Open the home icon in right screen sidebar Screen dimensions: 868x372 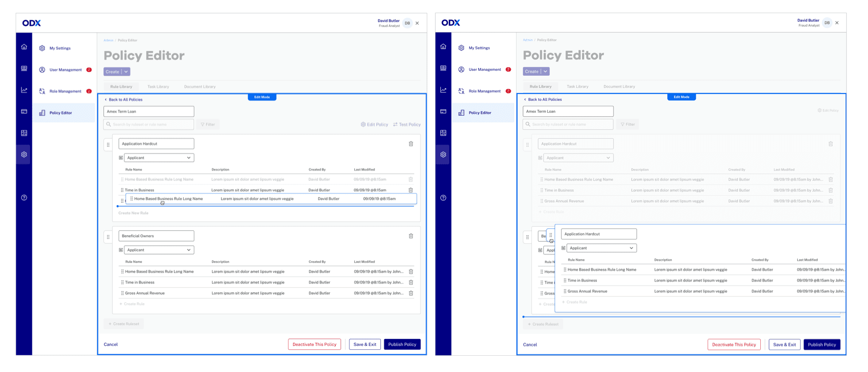(443, 46)
